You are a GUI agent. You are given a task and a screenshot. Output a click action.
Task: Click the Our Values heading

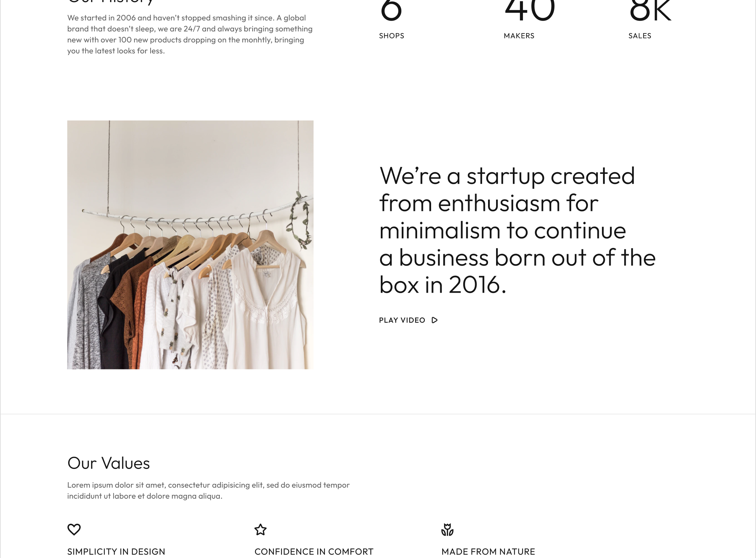coord(109,463)
